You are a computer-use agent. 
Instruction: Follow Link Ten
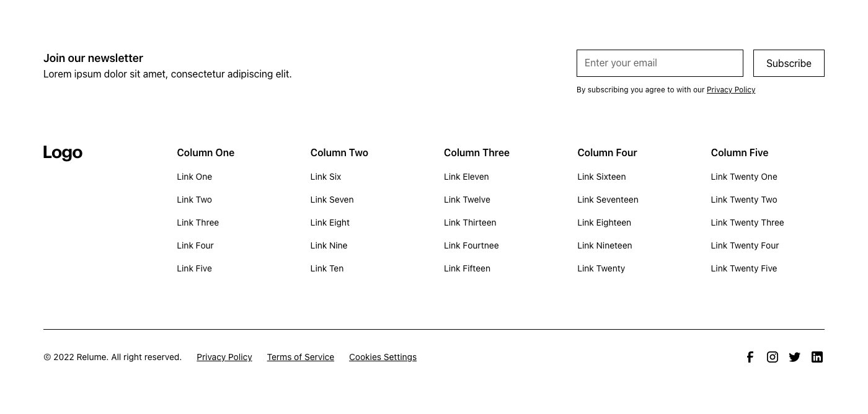[327, 268]
